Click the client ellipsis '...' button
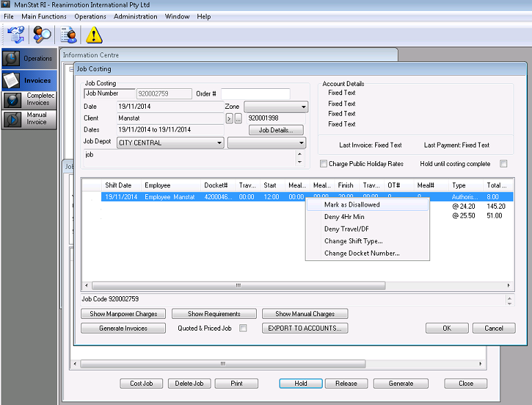532x405 pixels. [238, 118]
